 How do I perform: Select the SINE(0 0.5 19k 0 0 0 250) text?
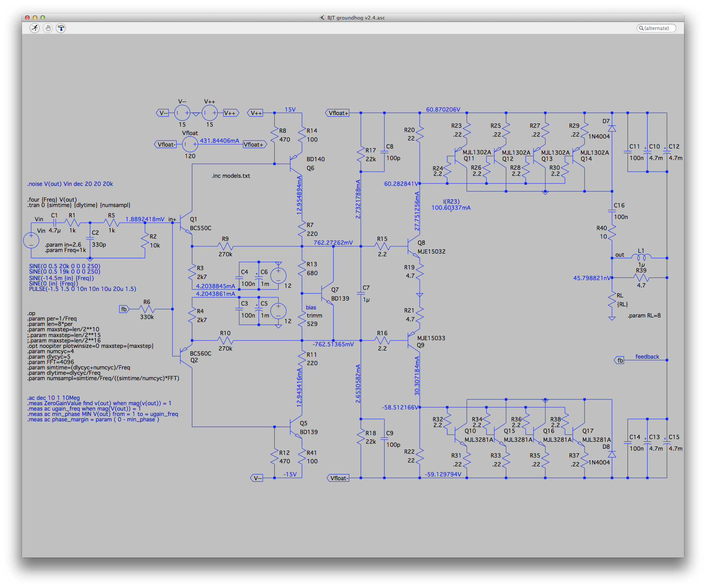tap(65, 272)
